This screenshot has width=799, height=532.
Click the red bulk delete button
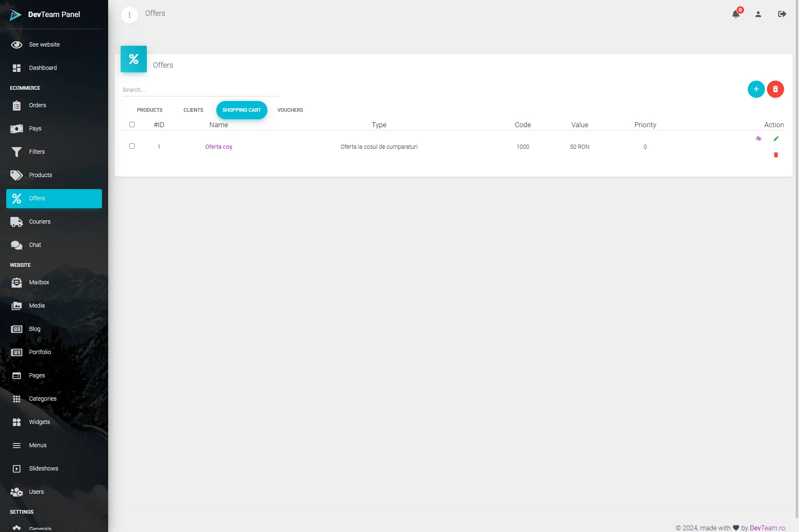pyautogui.click(x=775, y=89)
